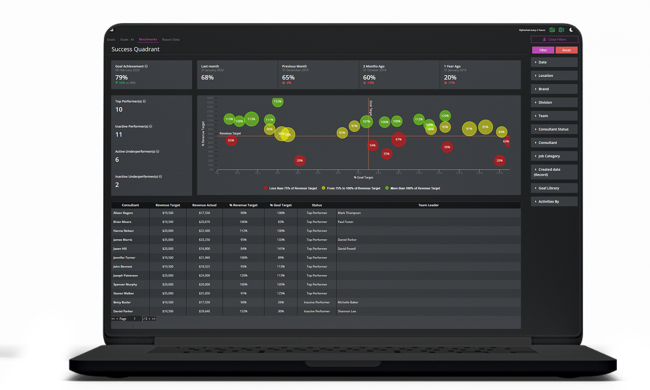The height and width of the screenshot is (390, 650).
Task: Switch to the Report Data tab
Action: click(x=171, y=40)
